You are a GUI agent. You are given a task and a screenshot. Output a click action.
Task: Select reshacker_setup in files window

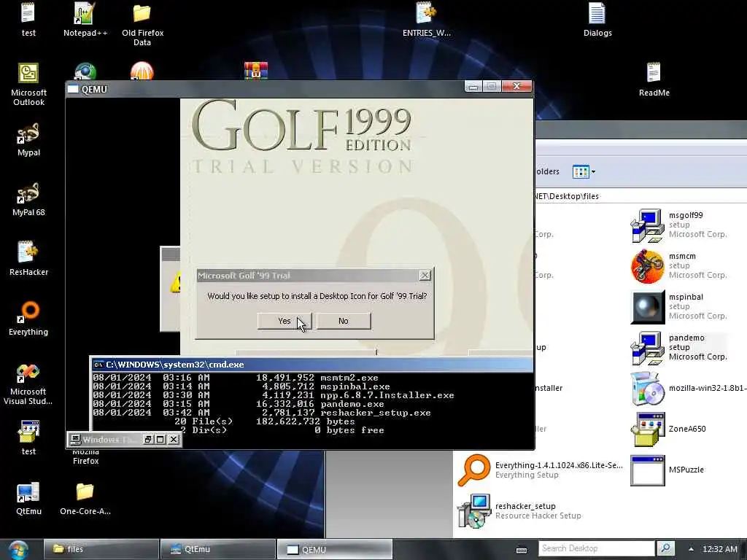point(519,511)
